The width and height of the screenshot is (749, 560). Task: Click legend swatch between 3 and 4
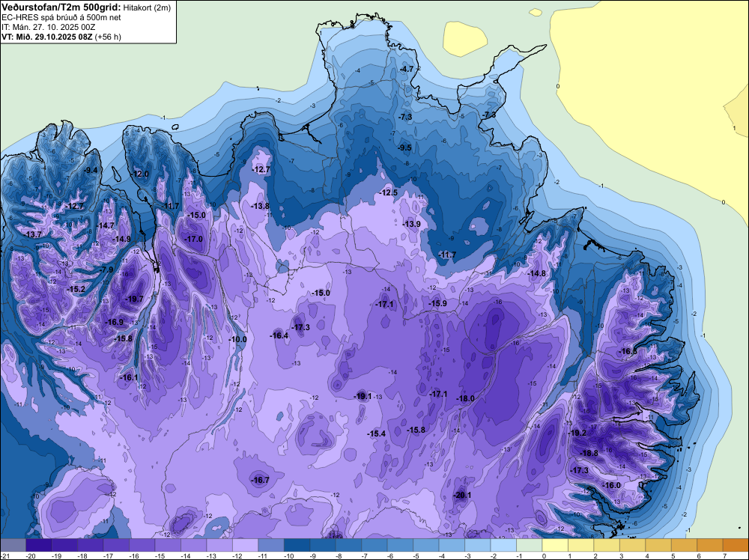pos(632,545)
